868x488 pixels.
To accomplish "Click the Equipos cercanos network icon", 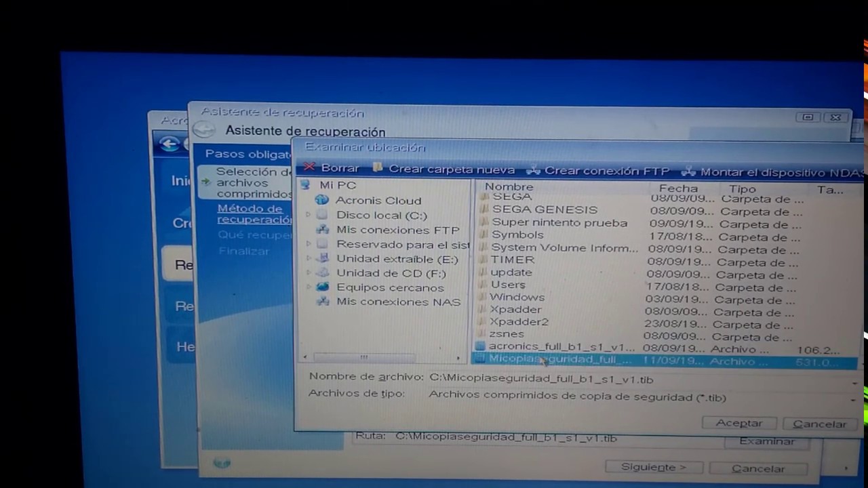I will [323, 287].
